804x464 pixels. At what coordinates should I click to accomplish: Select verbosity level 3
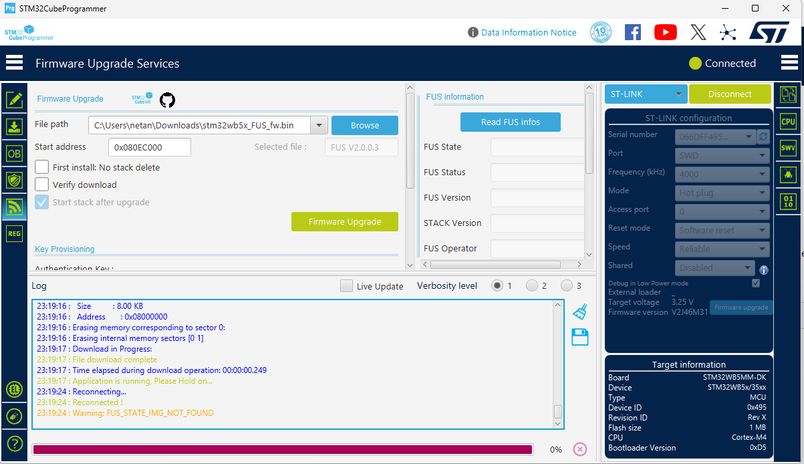pyautogui.click(x=566, y=286)
